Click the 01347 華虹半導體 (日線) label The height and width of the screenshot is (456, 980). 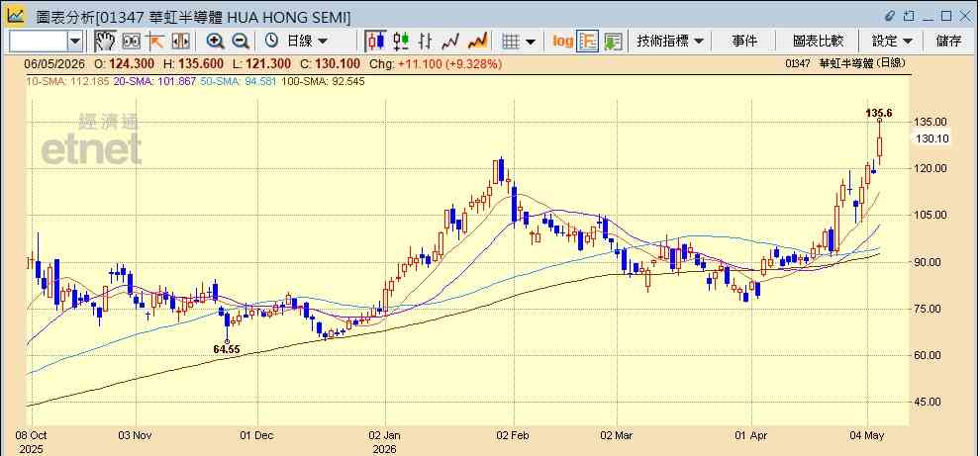click(845, 63)
